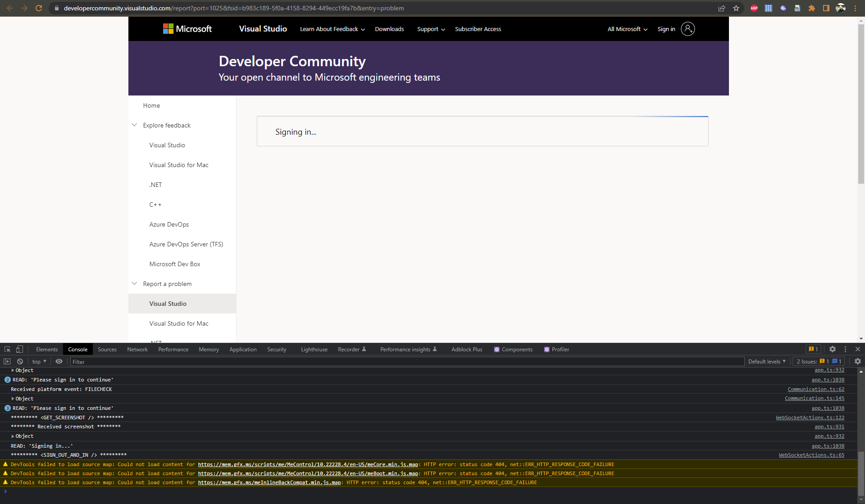Switch to the Memory tab
Screen dimensions: 865x504
coord(209,349)
